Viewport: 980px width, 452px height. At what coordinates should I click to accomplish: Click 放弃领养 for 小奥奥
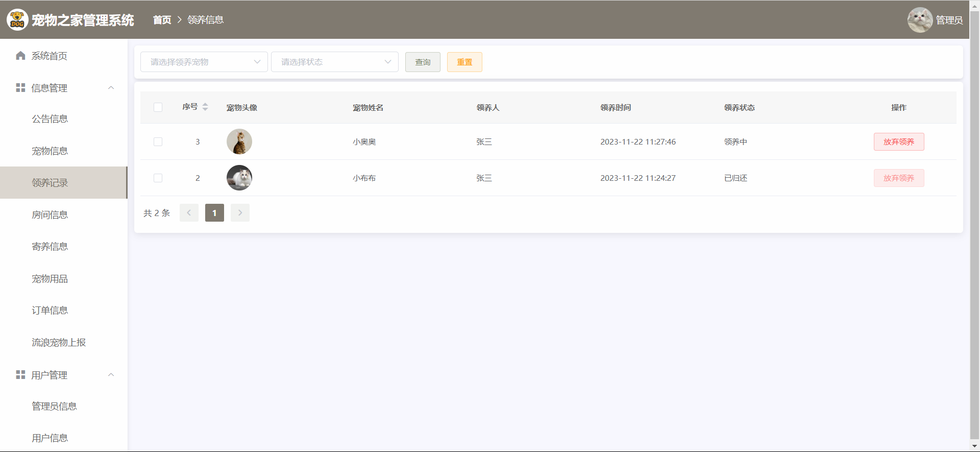click(x=899, y=141)
